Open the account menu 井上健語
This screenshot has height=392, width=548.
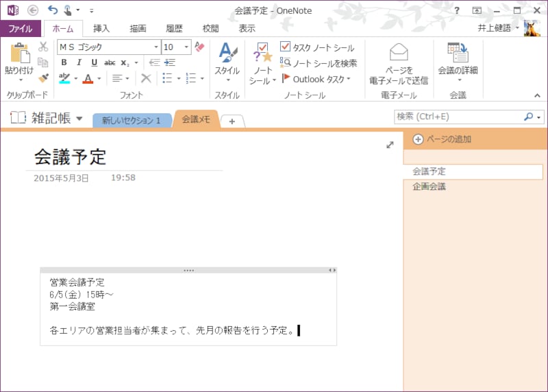(499, 28)
